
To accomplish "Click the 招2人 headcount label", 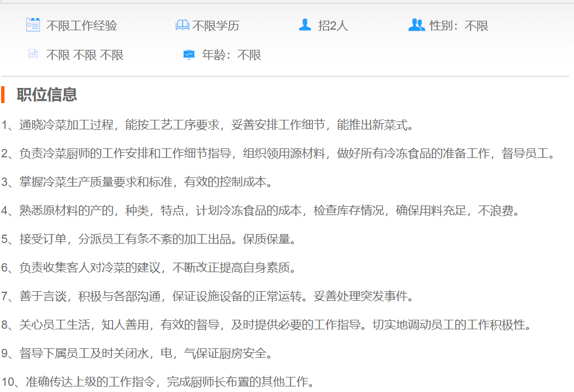I will 333,26.
